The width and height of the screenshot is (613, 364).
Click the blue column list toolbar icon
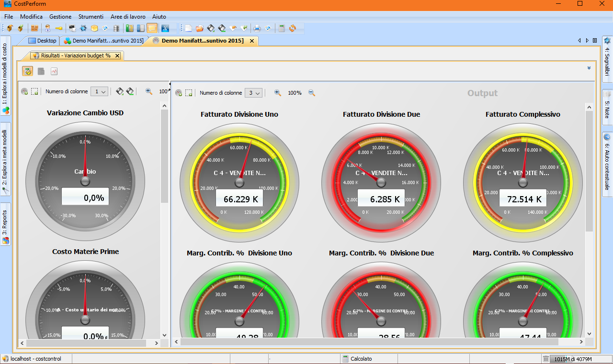pyautogui.click(x=140, y=28)
